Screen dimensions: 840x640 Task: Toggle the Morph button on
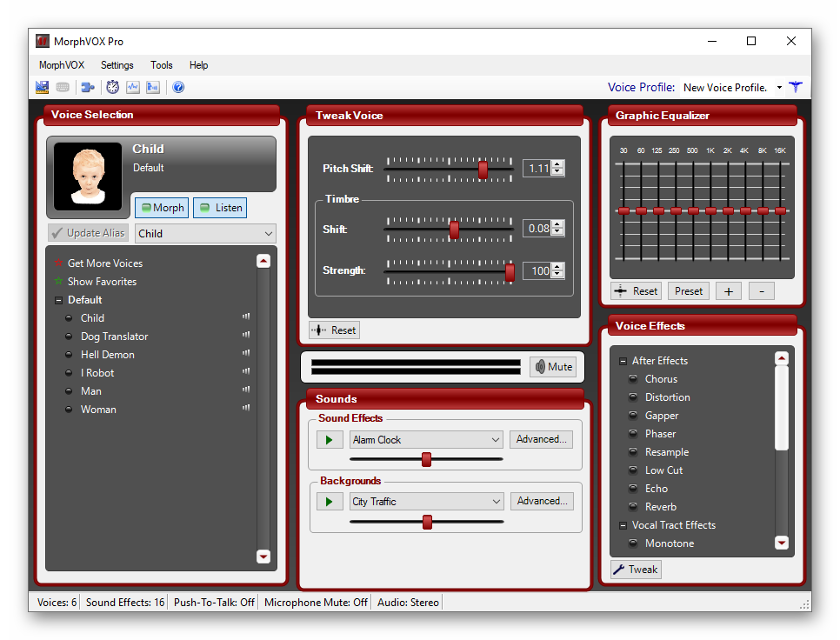[x=162, y=208]
